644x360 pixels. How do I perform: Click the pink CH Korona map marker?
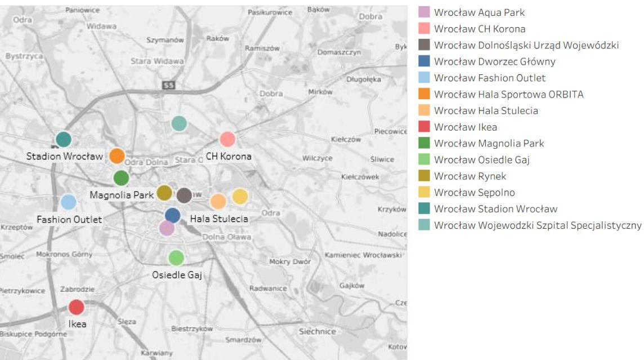(x=227, y=139)
